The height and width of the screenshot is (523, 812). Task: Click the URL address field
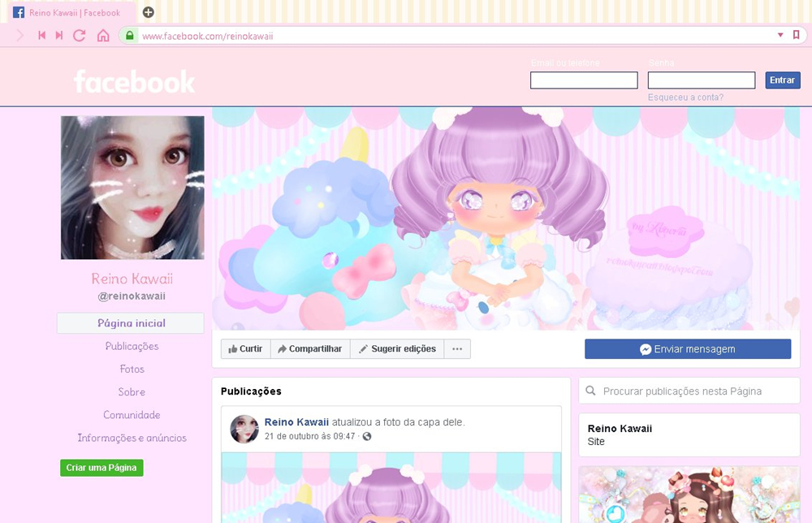456,36
